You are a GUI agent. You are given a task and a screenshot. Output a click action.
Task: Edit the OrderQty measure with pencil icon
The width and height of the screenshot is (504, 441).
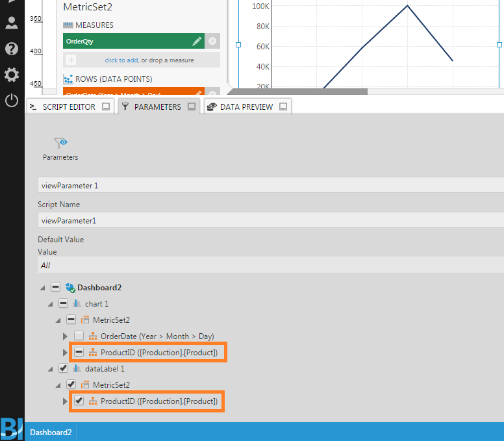click(x=197, y=42)
